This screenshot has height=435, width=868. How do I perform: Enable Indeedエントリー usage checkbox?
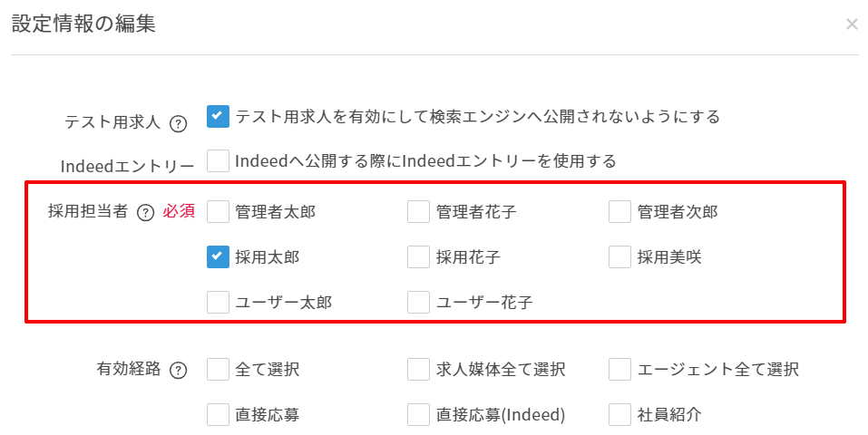(x=218, y=161)
